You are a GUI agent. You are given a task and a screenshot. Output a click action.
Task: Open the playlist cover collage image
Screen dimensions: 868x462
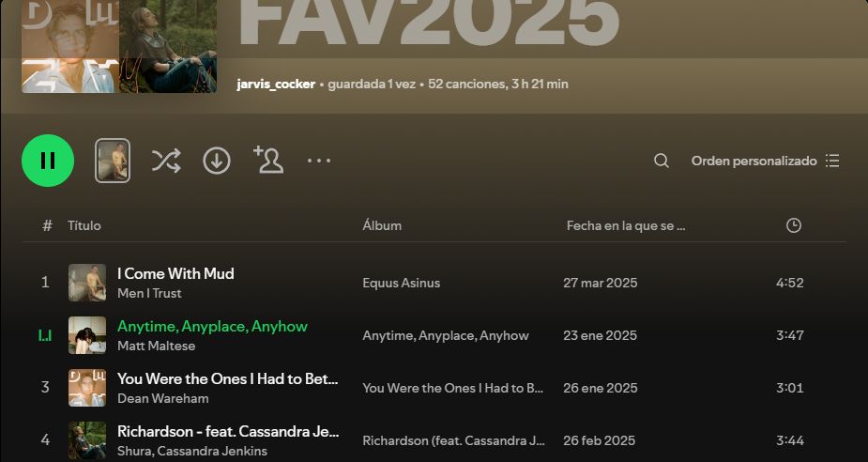tap(119, 47)
